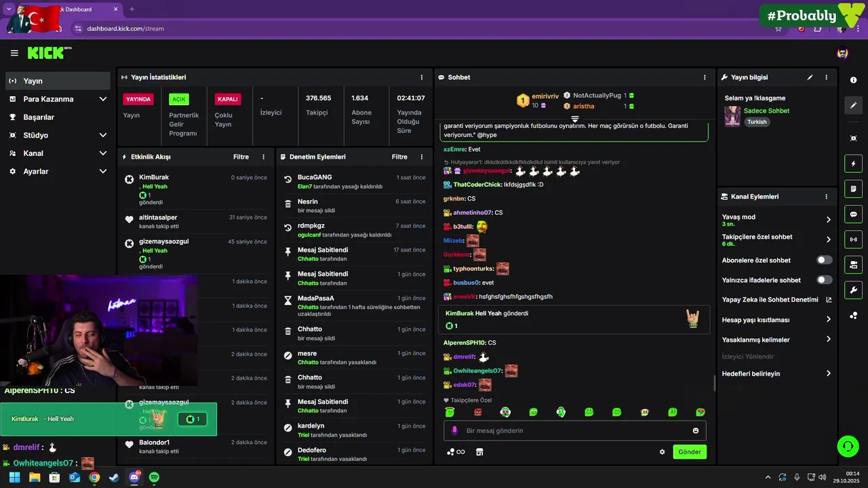Open the hamburger menu beside the Kick logo
868x488 pixels.
[x=14, y=53]
